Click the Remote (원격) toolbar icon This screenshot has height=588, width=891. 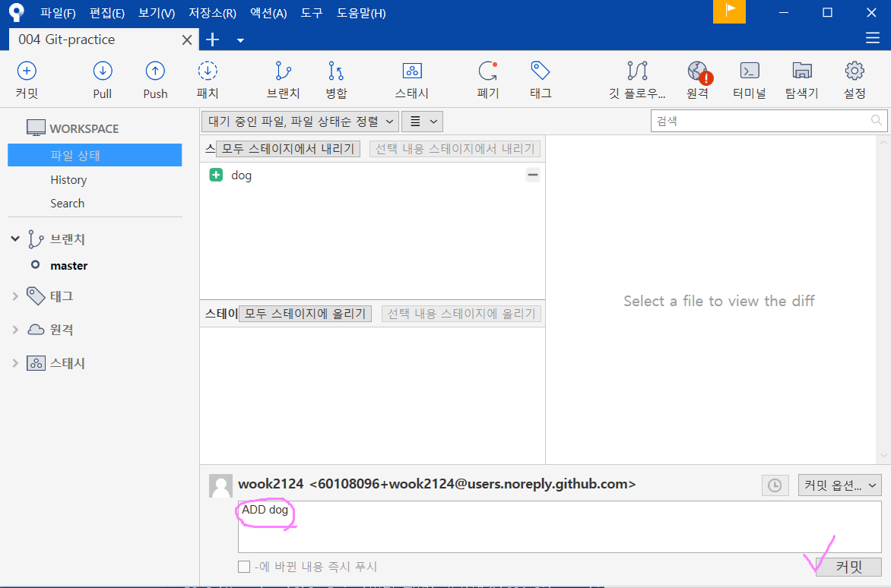pyautogui.click(x=699, y=72)
